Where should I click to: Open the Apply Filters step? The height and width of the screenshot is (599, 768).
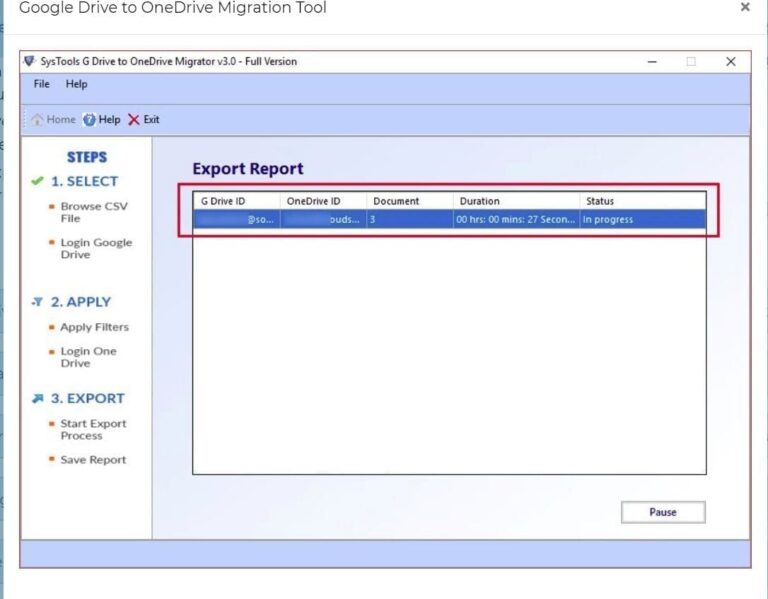[94, 327]
